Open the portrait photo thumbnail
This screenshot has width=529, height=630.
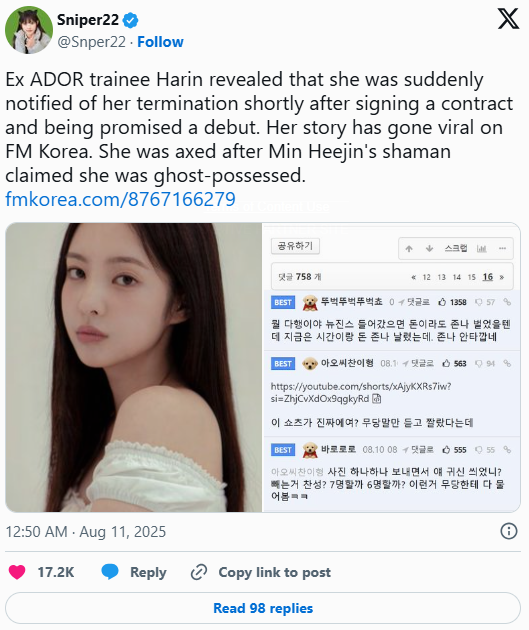coord(134,367)
